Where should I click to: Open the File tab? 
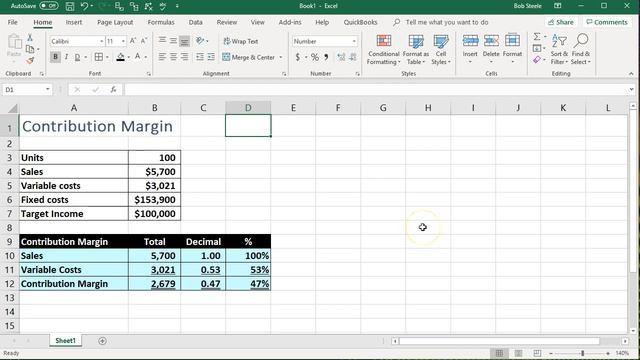click(x=13, y=22)
